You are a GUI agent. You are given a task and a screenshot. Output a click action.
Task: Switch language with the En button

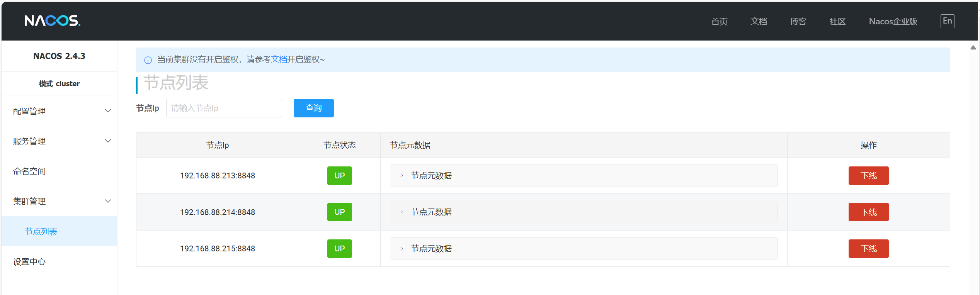(947, 21)
